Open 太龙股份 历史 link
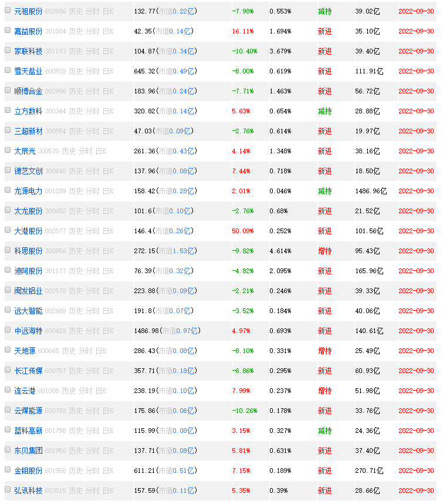Viewport: 443px width, 504px height. click(76, 211)
